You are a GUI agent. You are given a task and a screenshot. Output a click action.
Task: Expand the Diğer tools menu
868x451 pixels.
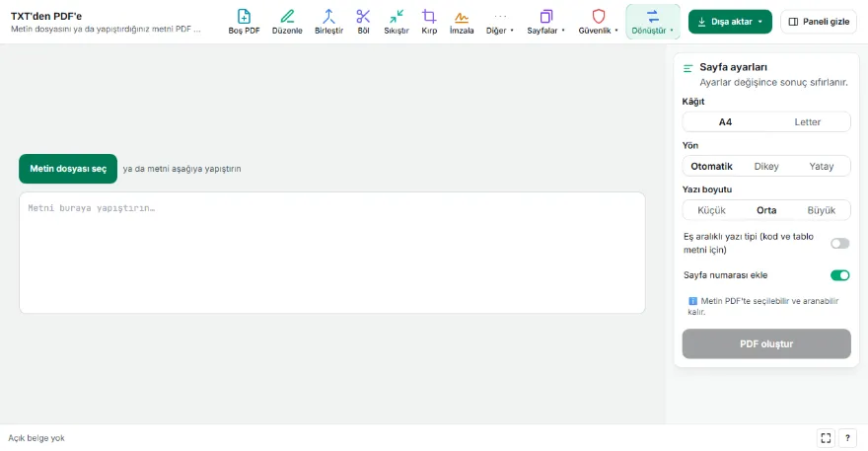point(500,22)
